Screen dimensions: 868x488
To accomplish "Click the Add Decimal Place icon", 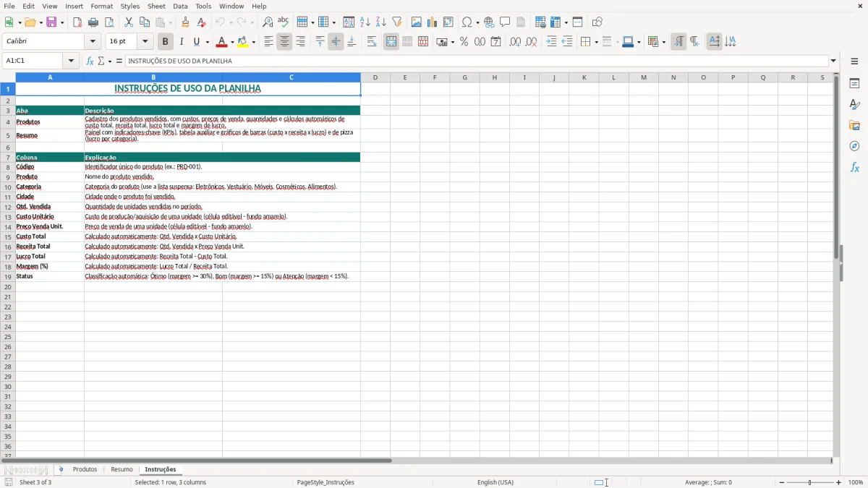I will (x=515, y=42).
